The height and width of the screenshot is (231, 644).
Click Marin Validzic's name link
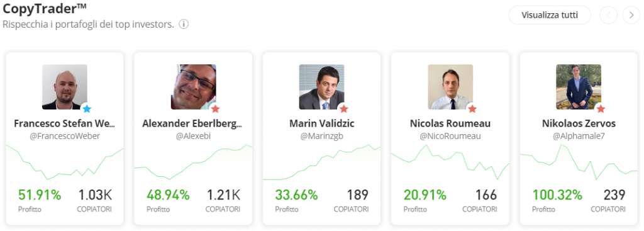tap(321, 123)
